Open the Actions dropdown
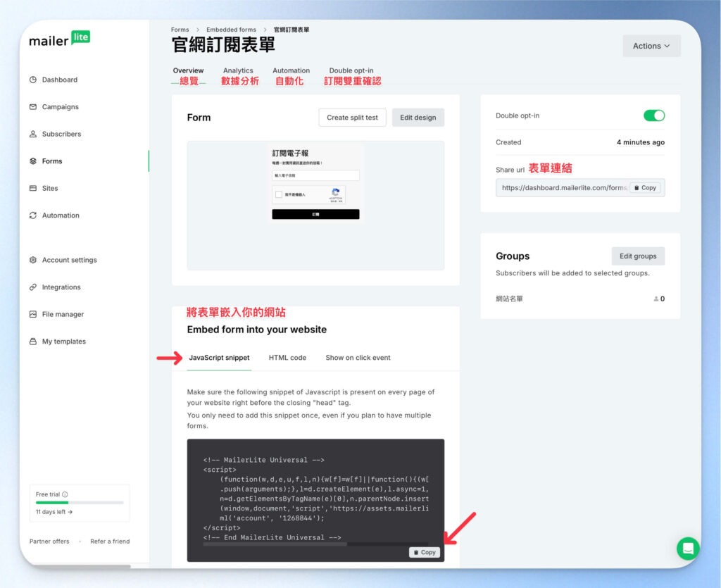 tap(651, 46)
